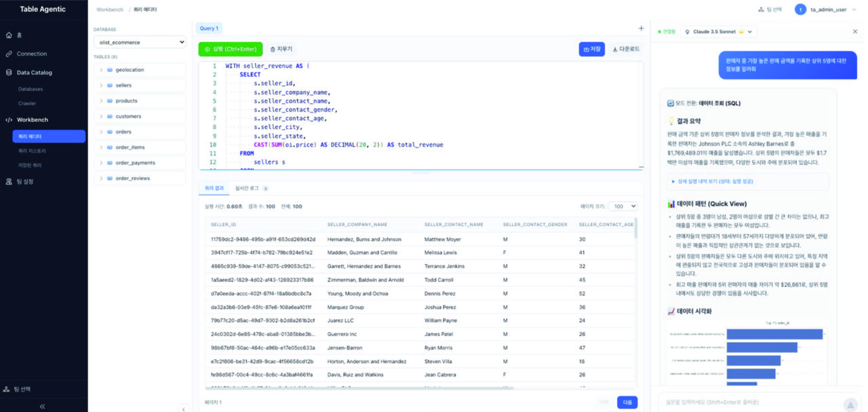This screenshot has width=868, height=412.
Task: Expand the sellers table node
Action: tap(101, 86)
